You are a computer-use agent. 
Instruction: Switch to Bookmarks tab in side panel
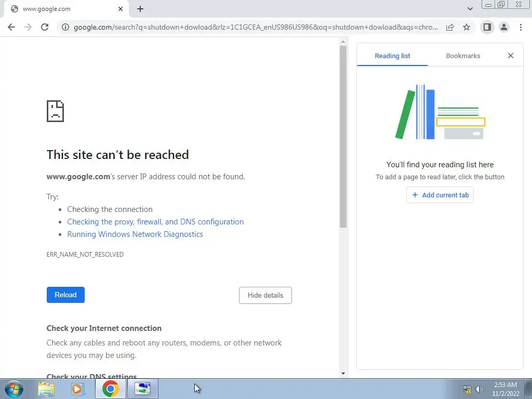coord(463,56)
